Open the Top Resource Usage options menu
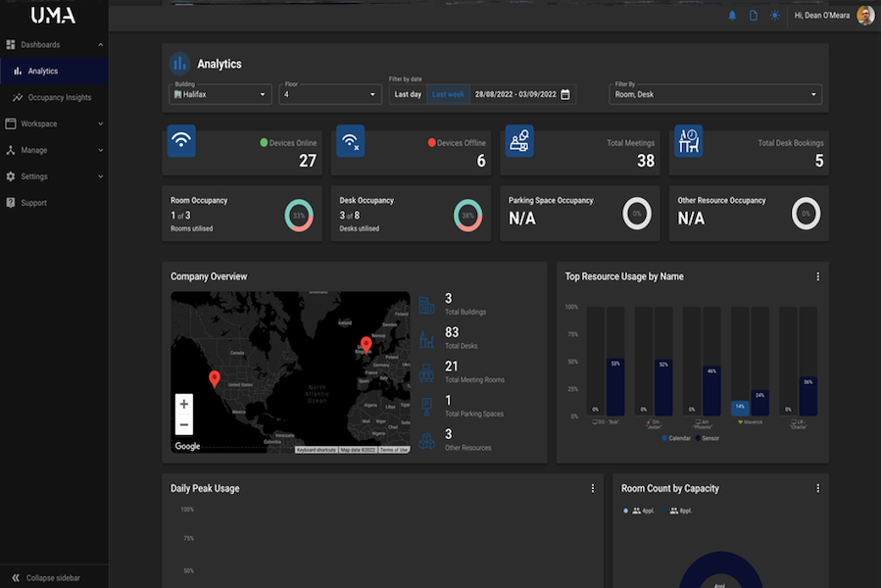This screenshot has width=882, height=588. 818,276
